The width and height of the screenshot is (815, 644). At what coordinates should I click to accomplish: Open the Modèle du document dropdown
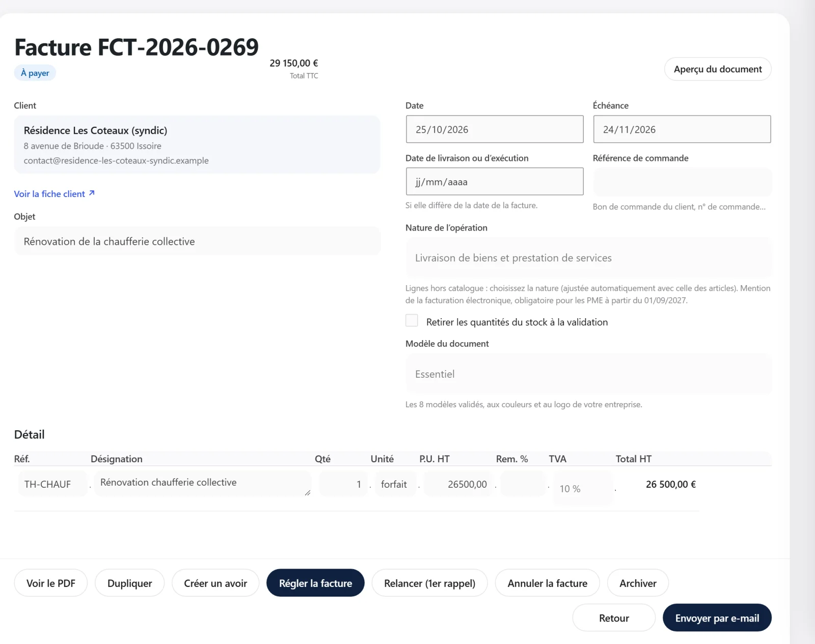point(588,374)
